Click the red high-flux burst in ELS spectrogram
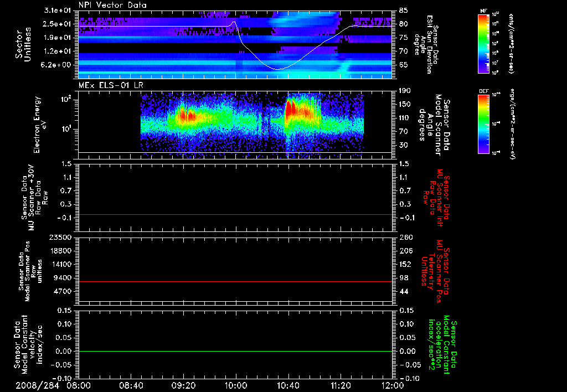 coord(290,109)
